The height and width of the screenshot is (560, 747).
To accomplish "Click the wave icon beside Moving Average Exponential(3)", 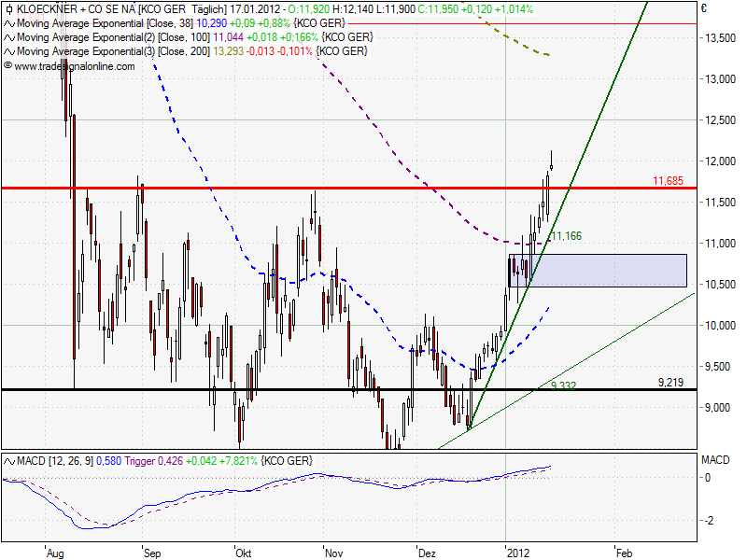I will 9,51.
